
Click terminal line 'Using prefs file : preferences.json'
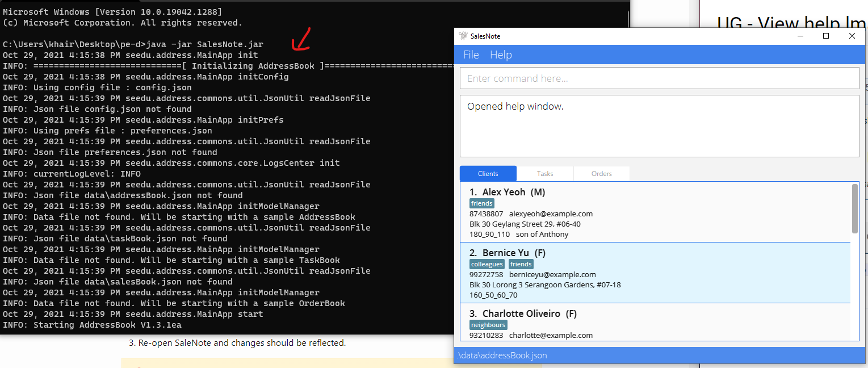[x=123, y=131]
